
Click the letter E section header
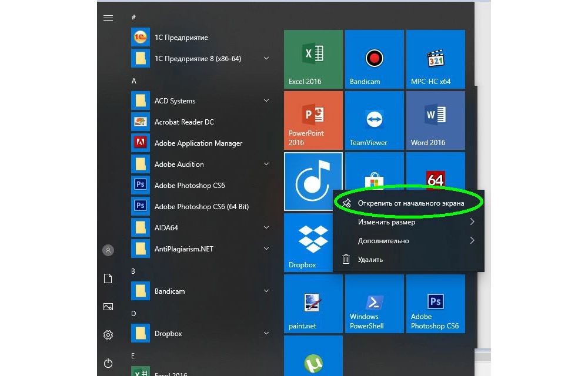(x=133, y=356)
